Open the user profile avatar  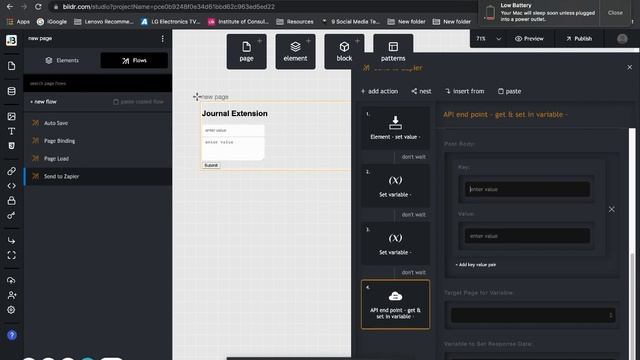[x=622, y=39]
